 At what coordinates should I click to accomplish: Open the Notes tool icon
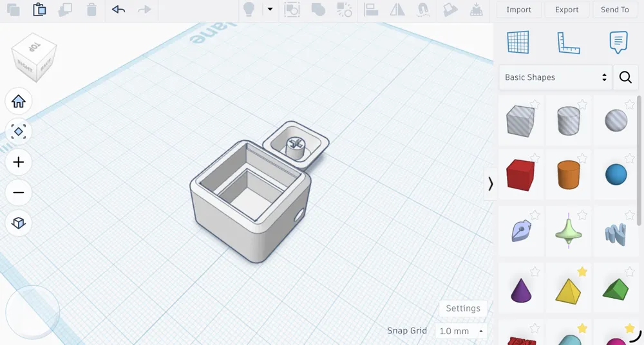(618, 42)
